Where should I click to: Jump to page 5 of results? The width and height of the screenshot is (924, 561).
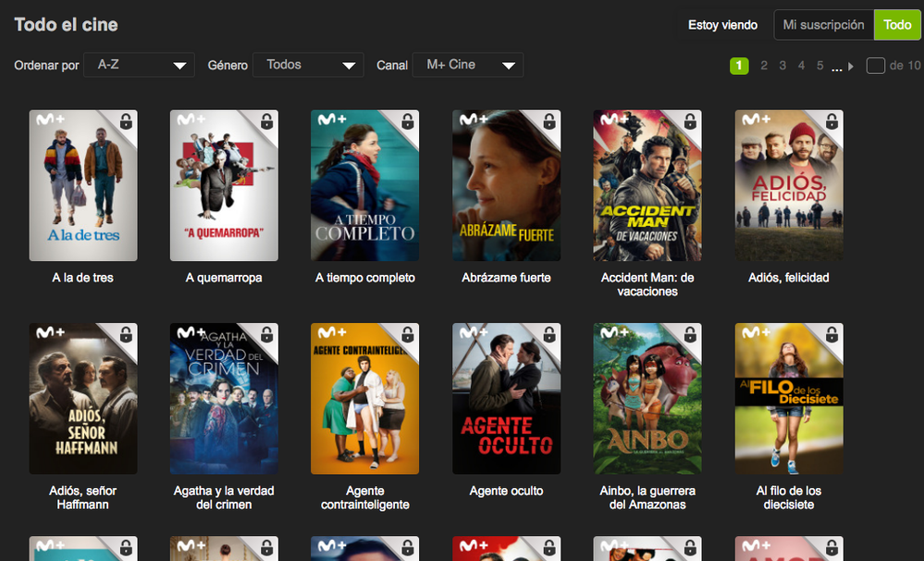click(x=819, y=66)
